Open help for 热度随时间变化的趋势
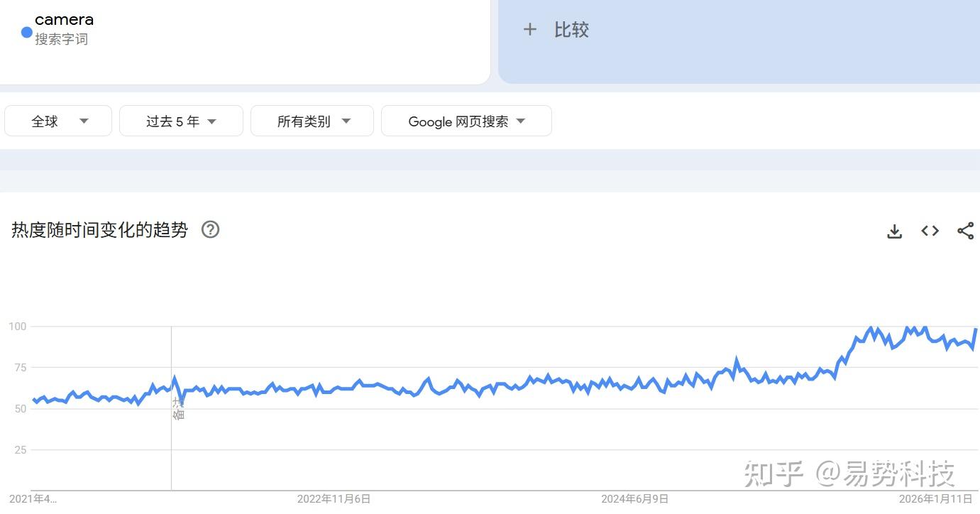 [210, 229]
